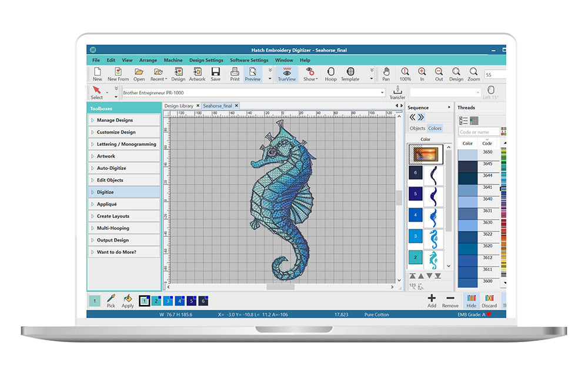
Task: Toggle the Show options button
Action: point(309,73)
